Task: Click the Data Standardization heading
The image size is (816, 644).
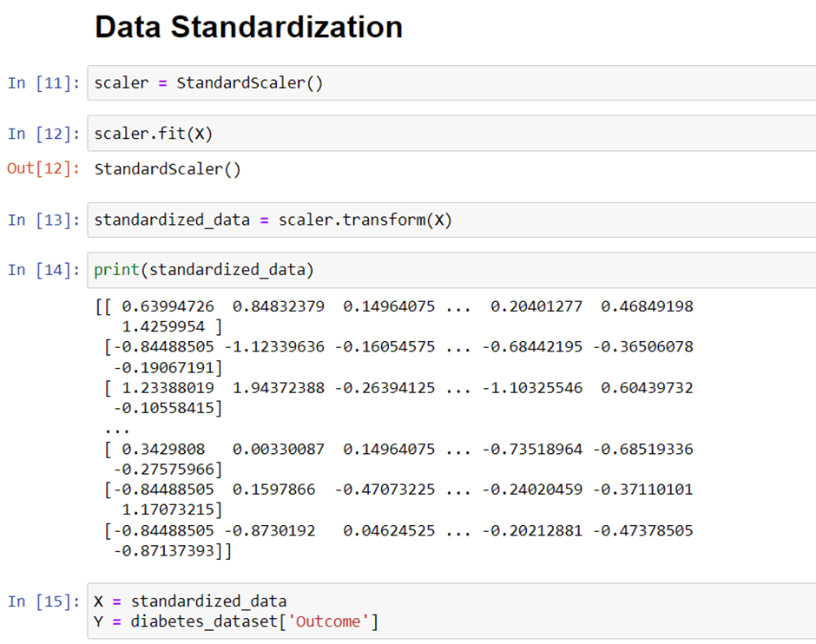Action: (248, 27)
